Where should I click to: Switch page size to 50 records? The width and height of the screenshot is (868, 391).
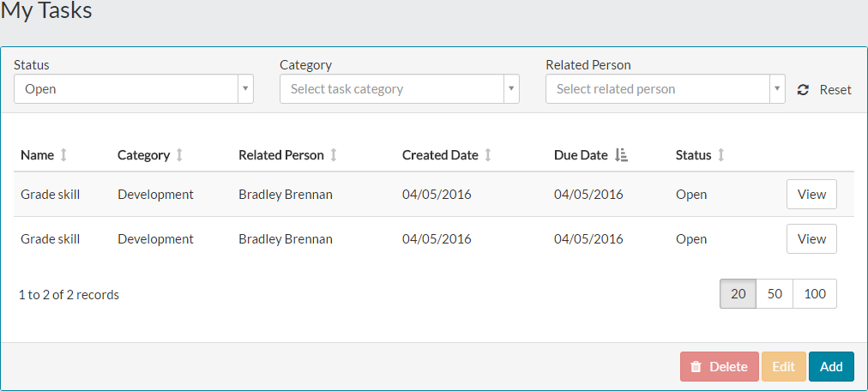pos(775,294)
